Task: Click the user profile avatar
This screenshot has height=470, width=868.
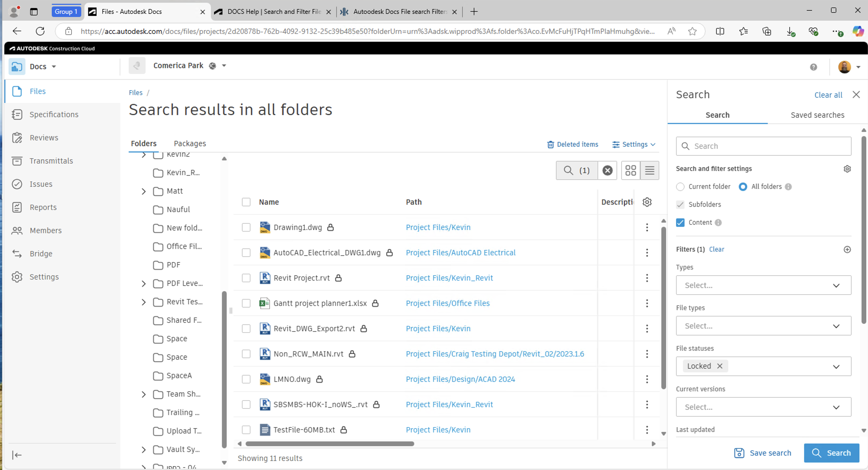Action: coord(844,67)
